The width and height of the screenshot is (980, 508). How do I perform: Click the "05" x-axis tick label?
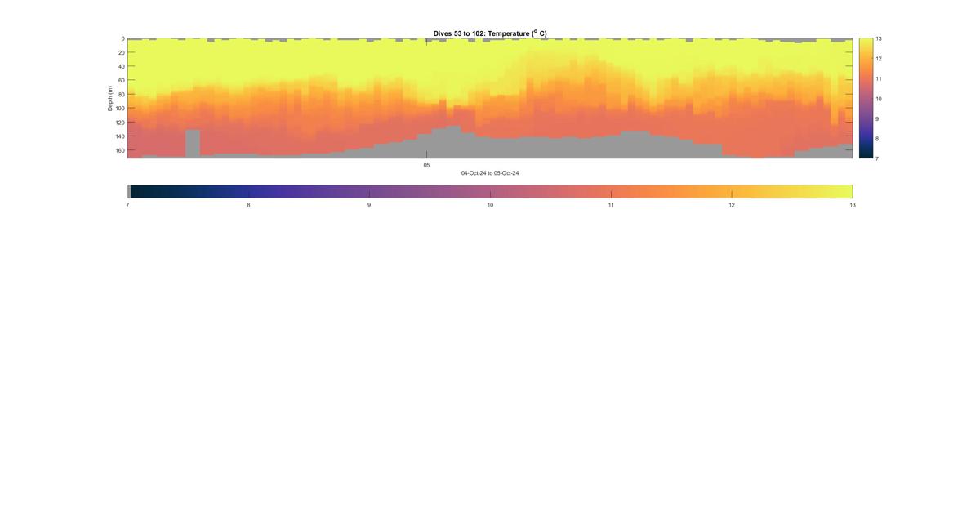[x=426, y=165]
